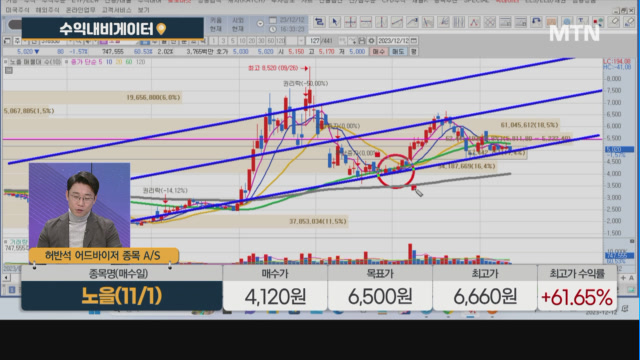Click the 127 candle count input field

[314, 41]
